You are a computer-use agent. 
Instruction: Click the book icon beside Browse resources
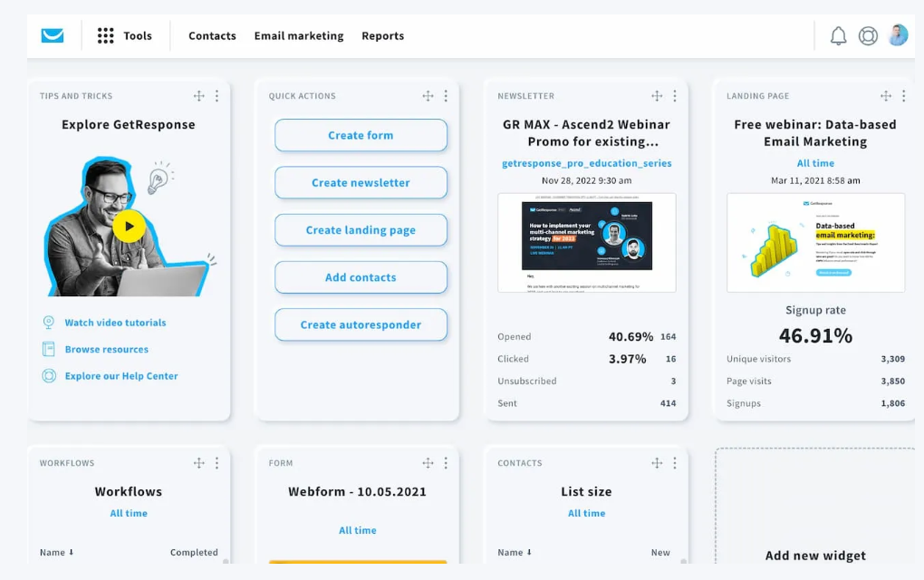(x=49, y=349)
